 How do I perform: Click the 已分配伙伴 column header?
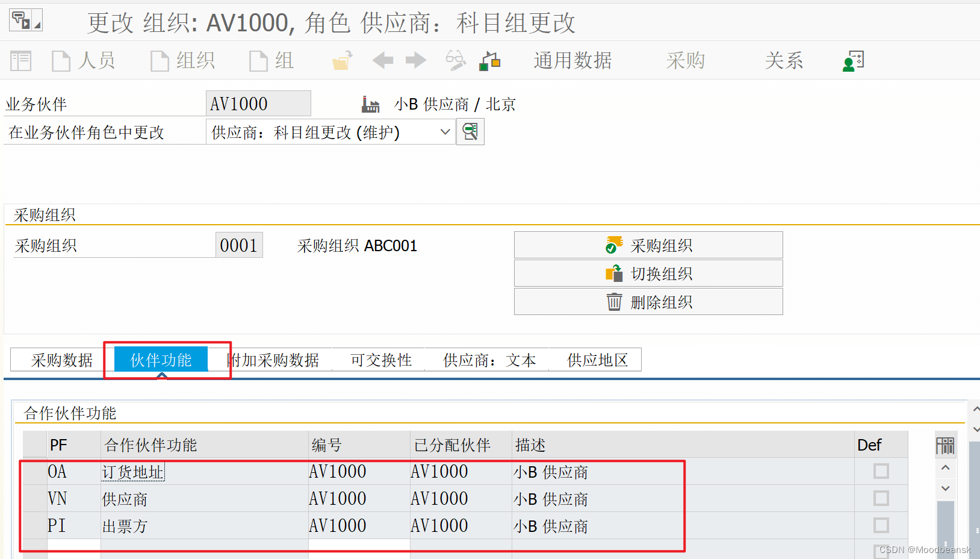(x=461, y=445)
